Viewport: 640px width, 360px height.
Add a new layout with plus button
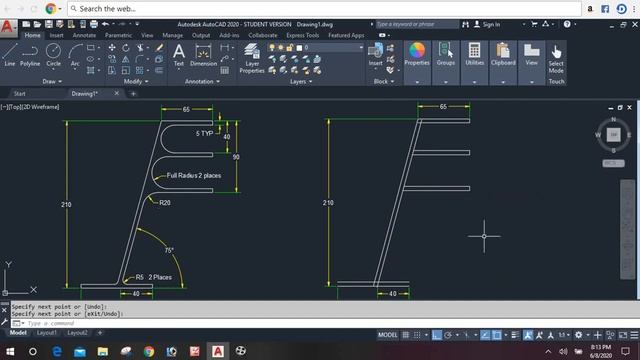coord(100,333)
